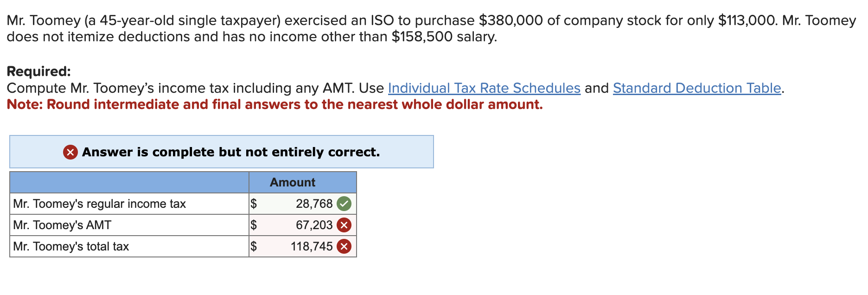Viewport: 868px width, 295px height.
Task: Click the 118,745 total tax field
Action: [x=312, y=246]
